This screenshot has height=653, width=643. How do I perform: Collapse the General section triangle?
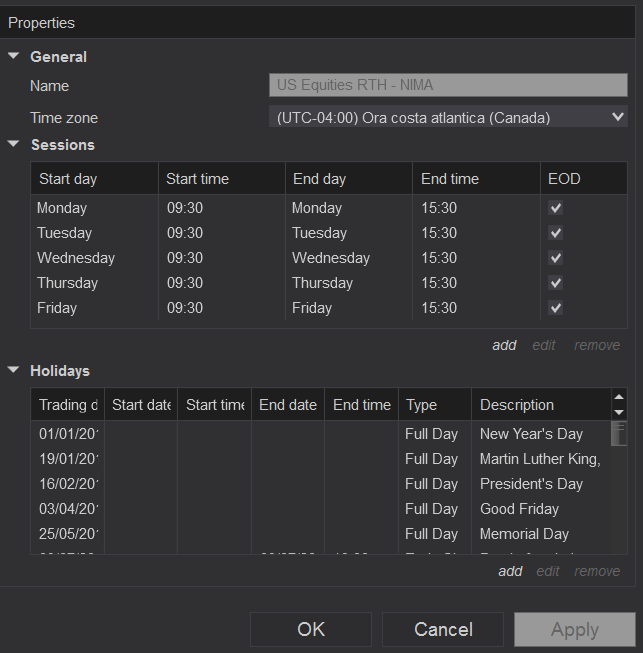click(14, 56)
